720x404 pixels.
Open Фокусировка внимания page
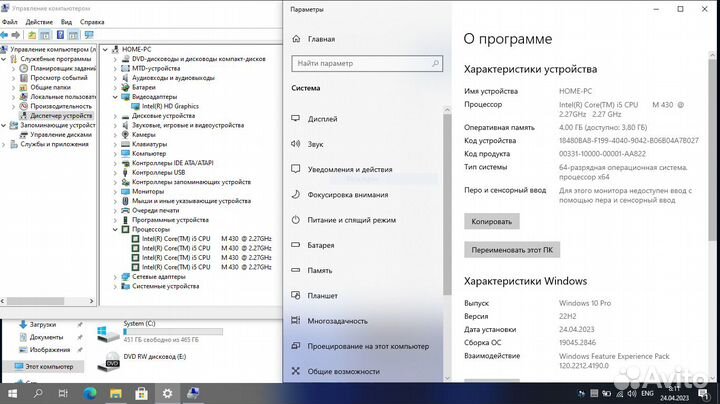348,195
